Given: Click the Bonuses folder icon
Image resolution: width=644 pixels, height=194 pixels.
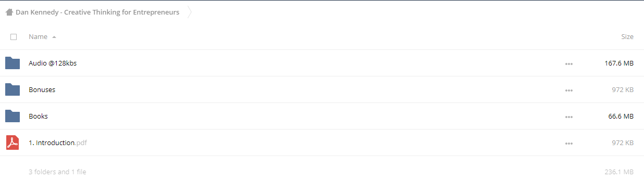Looking at the screenshot, I should pos(13,89).
